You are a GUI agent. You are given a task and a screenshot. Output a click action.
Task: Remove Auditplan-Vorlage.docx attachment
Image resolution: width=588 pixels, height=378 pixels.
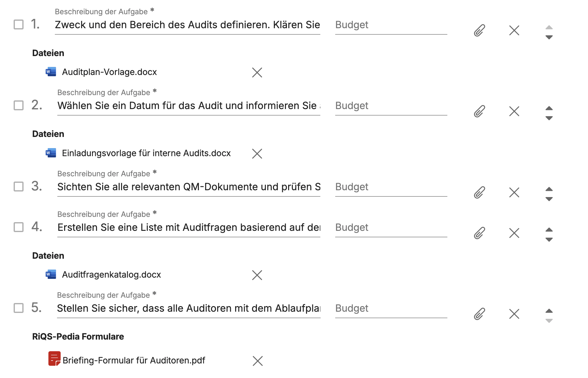[x=257, y=73]
